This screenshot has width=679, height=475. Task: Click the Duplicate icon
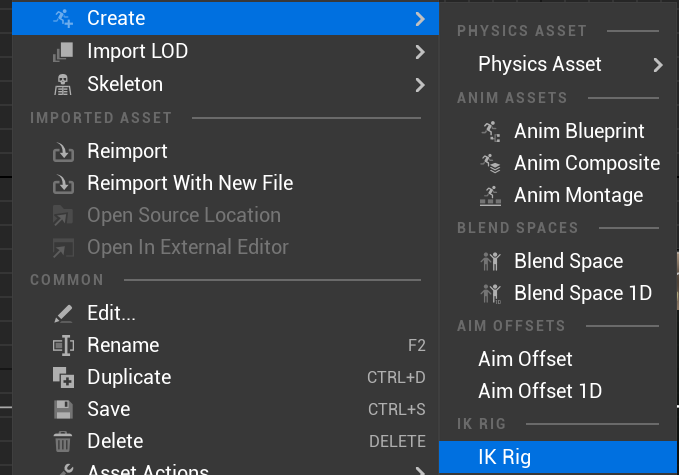click(63, 377)
